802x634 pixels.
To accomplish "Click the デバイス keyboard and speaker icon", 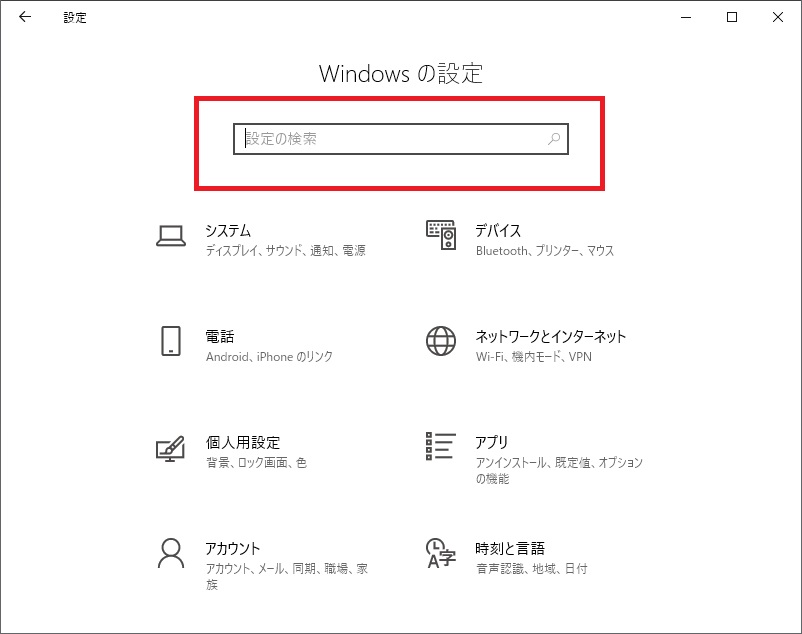I will tap(441, 235).
